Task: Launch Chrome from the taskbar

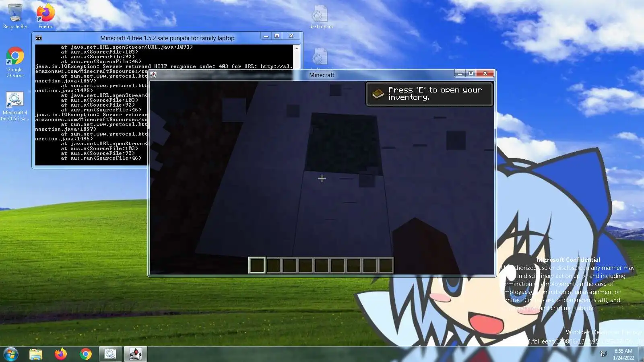Action: pos(86,354)
